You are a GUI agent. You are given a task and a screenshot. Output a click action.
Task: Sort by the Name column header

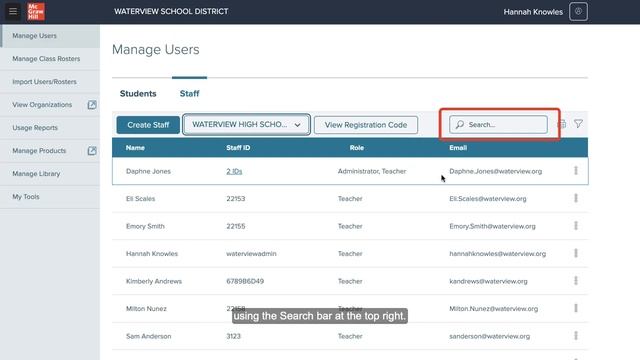click(135, 148)
